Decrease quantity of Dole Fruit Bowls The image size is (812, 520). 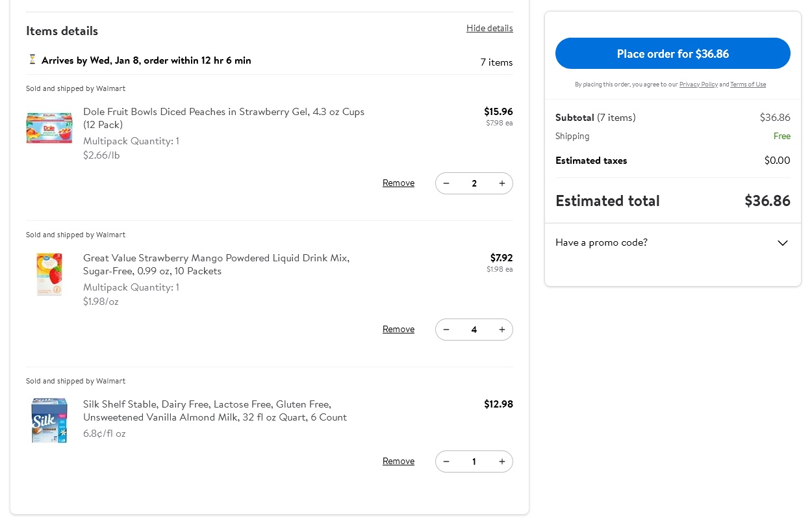[446, 183]
